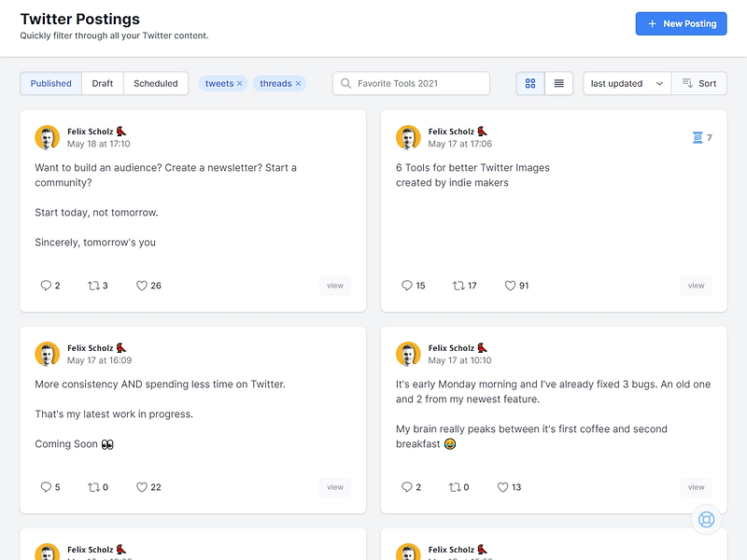Click the 'May 17 at 16:09' timestamp
Image resolution: width=747 pixels, height=560 pixels.
100,360
